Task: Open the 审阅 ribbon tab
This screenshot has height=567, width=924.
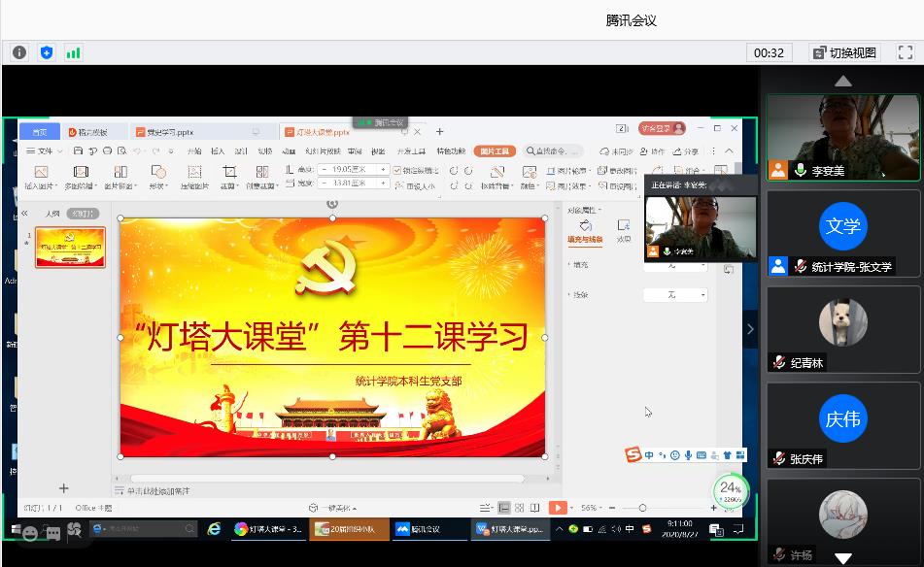Action: (x=355, y=151)
